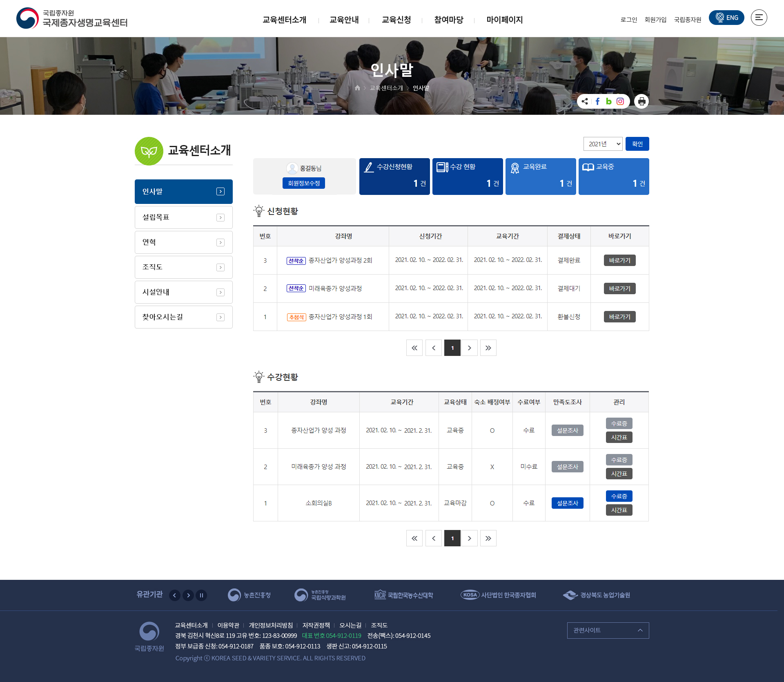Share page via Facebook icon
Screen dimensions: 784x682
pos(597,101)
